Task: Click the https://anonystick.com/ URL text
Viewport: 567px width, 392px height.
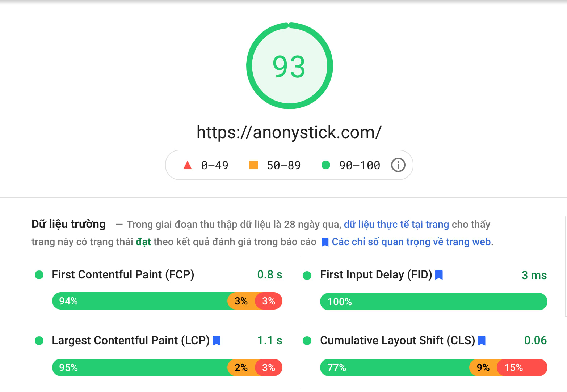Action: [x=289, y=132]
